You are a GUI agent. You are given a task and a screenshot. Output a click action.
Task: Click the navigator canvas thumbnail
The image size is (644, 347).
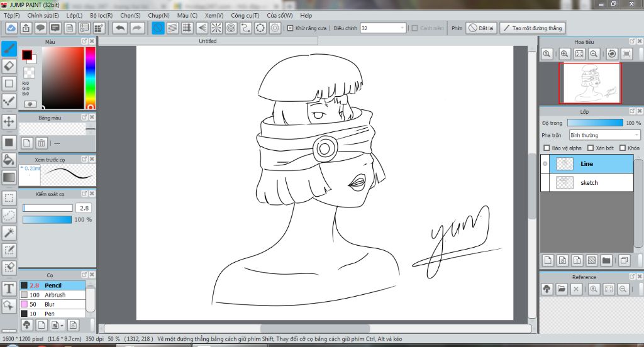tap(590, 83)
